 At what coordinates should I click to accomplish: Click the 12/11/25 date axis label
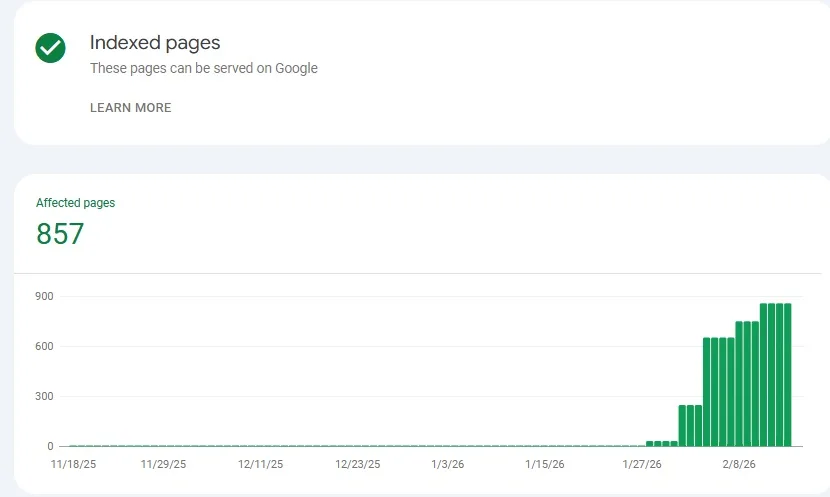[x=260, y=464]
